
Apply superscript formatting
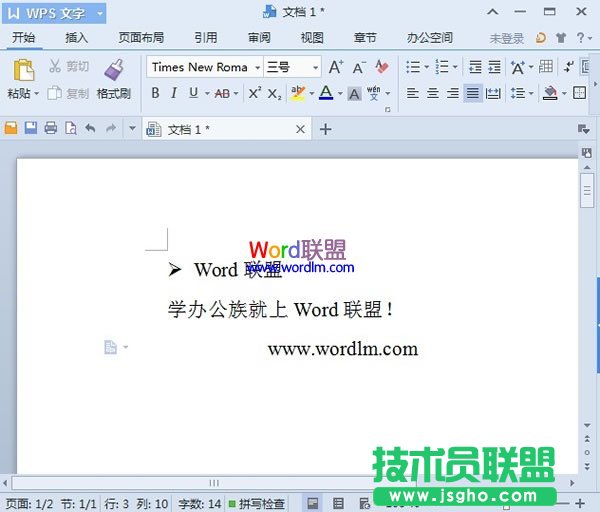[x=254, y=93]
